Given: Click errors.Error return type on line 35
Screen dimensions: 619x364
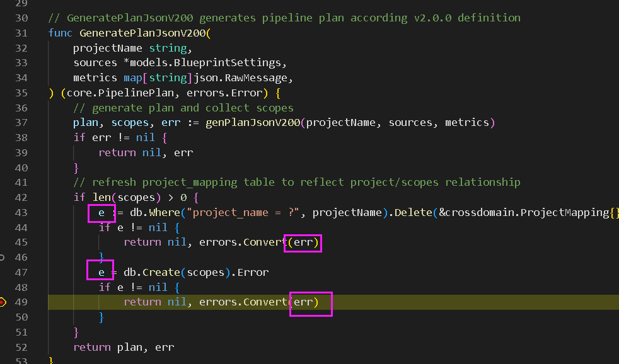Looking at the screenshot, I should coord(224,93).
